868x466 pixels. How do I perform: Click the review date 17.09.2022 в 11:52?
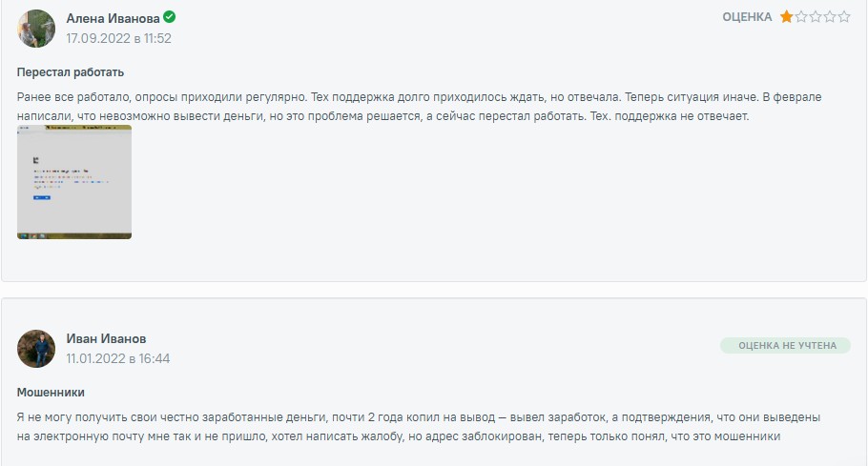(118, 39)
